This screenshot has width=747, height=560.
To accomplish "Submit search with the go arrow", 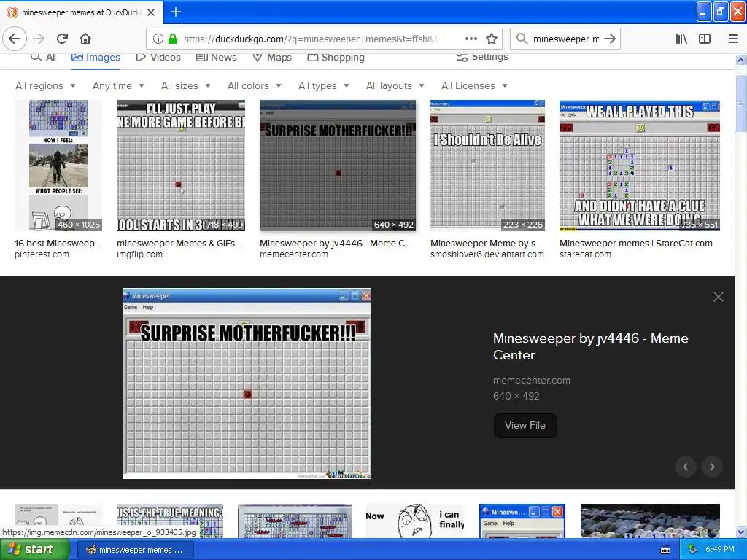I will click(610, 39).
